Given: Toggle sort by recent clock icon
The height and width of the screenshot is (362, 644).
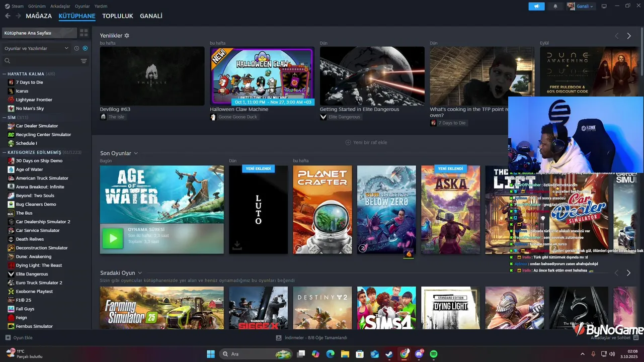Looking at the screenshot, I should point(76,48).
